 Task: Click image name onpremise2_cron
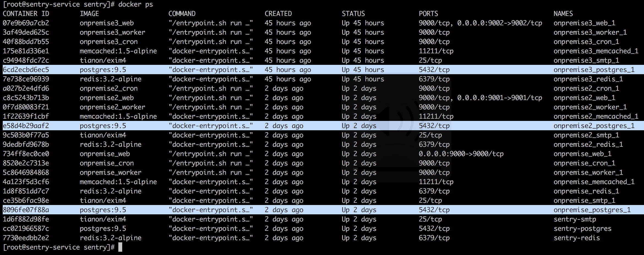109,88
